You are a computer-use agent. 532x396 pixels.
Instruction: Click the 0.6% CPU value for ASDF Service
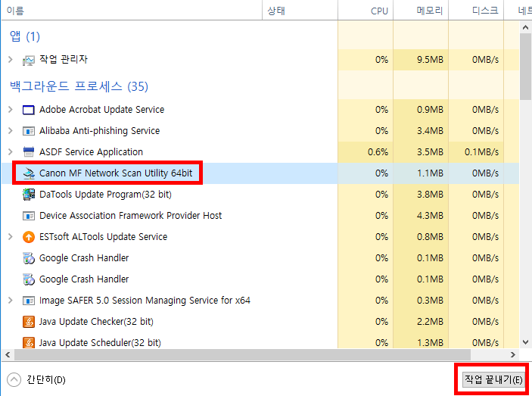pos(378,152)
